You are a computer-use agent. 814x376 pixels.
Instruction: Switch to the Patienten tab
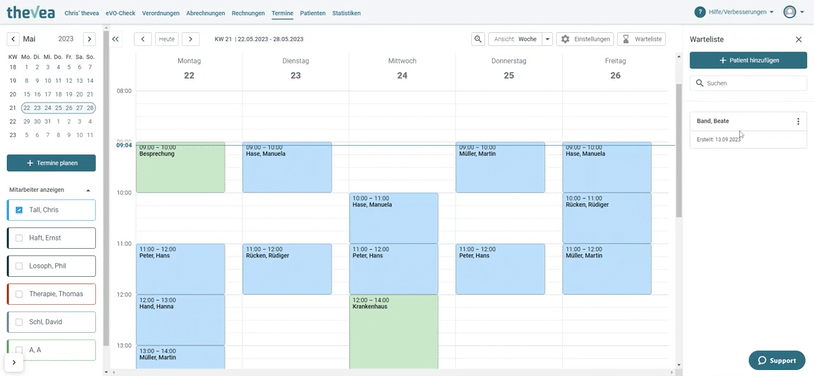pos(313,13)
